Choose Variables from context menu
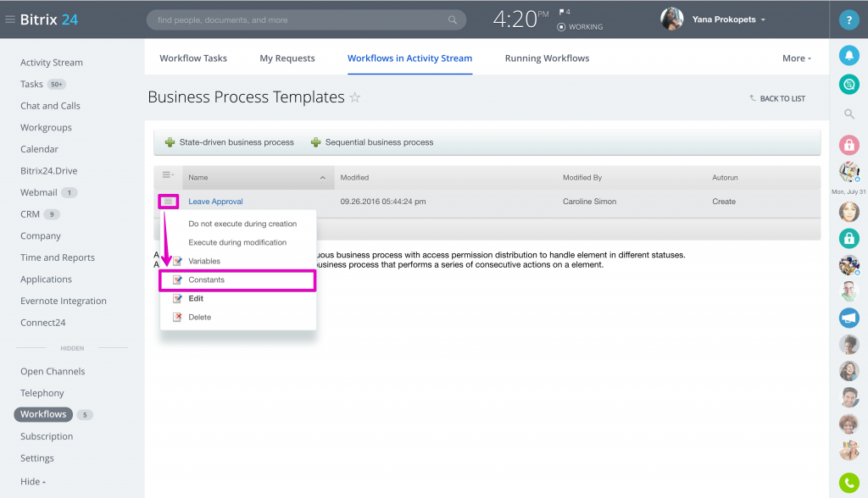868x498 pixels. [x=204, y=261]
